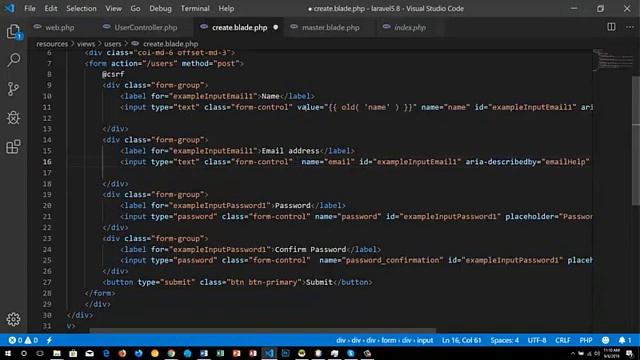Click the errors and warnings count in status bar

click(23, 340)
